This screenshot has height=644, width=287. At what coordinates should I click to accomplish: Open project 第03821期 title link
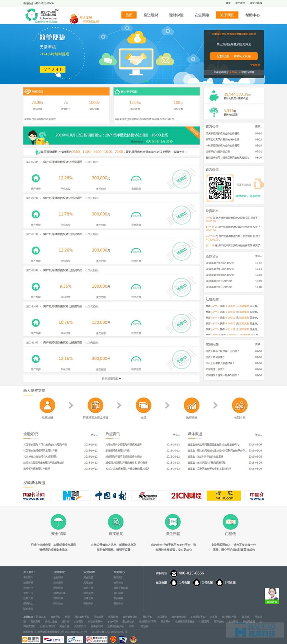(x=62, y=234)
